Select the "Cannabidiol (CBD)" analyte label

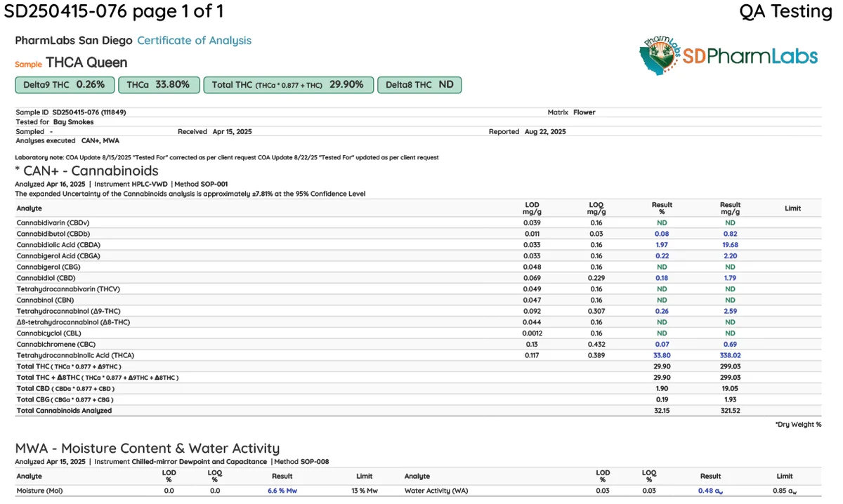pyautogui.click(x=46, y=278)
